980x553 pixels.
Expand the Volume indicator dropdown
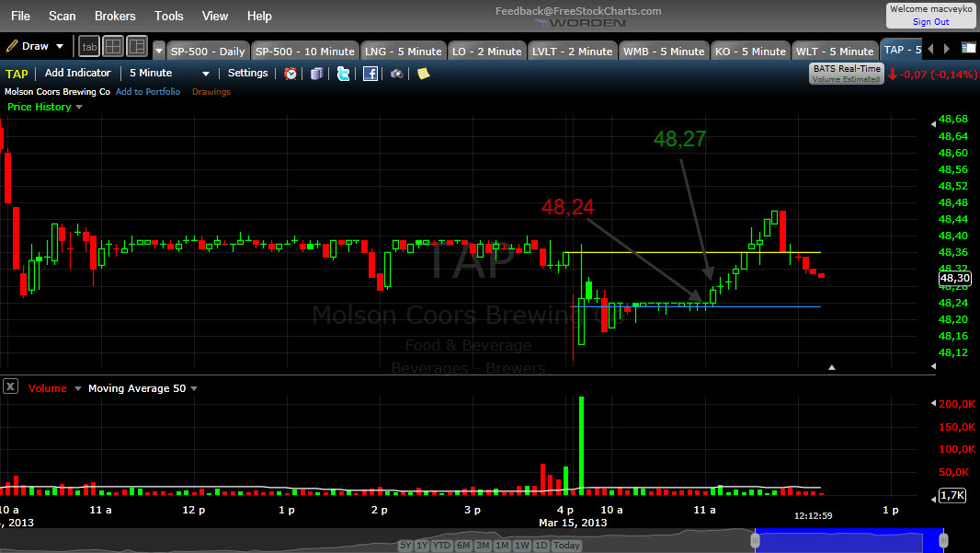(78, 388)
